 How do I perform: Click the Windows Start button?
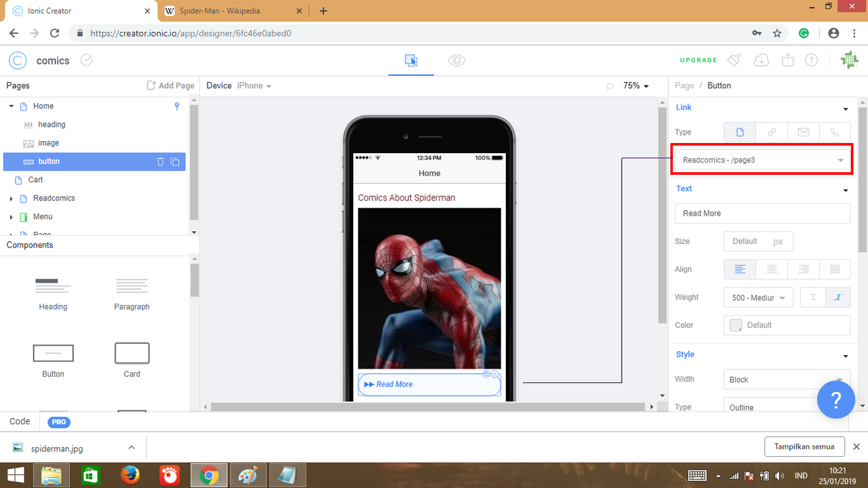tap(16, 476)
